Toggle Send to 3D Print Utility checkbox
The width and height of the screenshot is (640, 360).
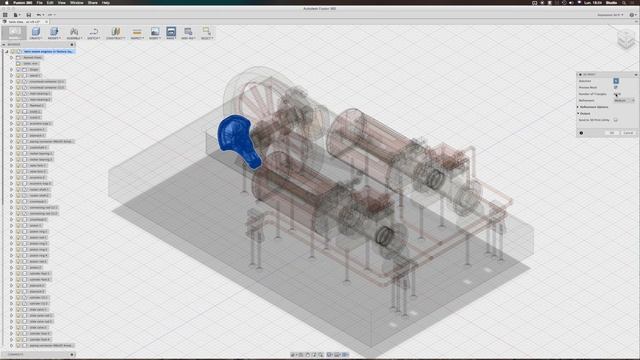click(616, 120)
